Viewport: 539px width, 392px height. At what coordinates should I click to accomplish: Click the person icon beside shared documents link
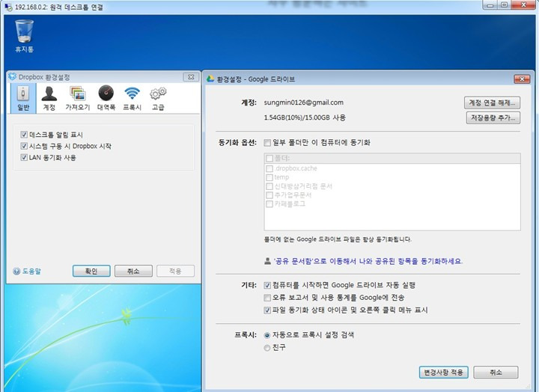[x=267, y=261]
